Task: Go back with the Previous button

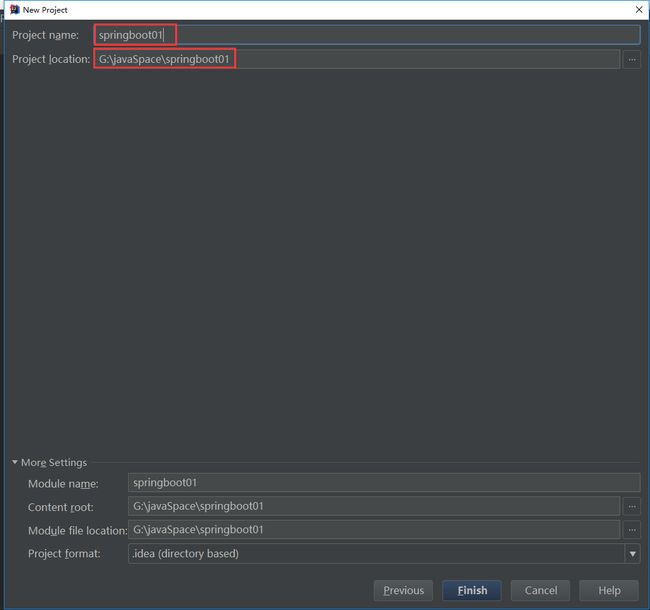Action: click(403, 590)
